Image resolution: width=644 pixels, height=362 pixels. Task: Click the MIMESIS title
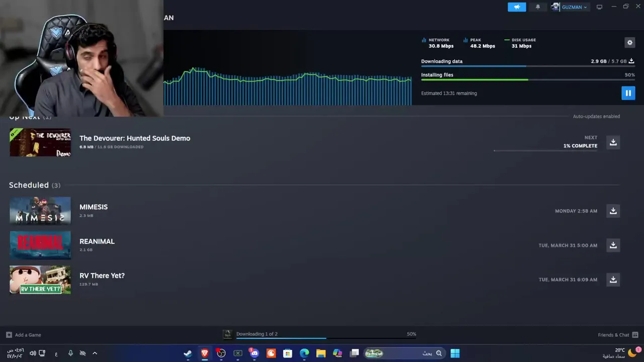94,207
